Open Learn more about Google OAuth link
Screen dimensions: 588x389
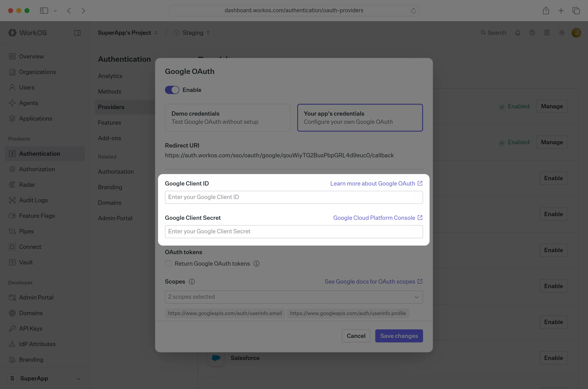click(376, 183)
